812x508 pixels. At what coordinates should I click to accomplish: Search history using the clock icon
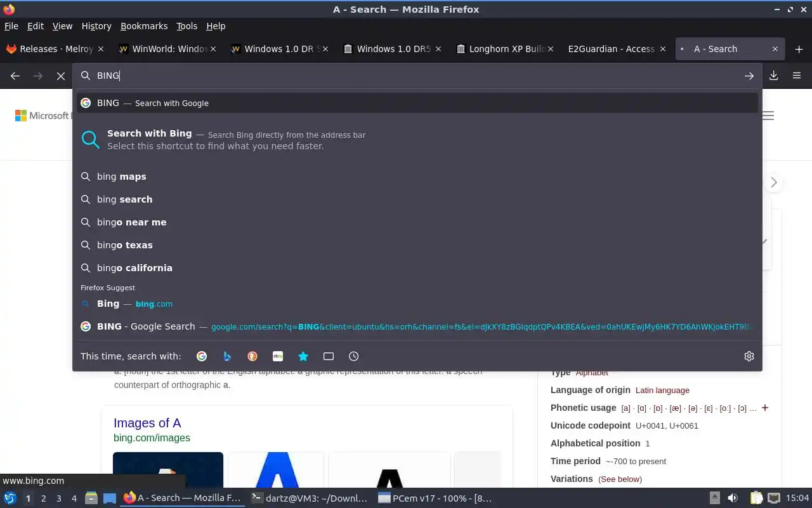[354, 356]
